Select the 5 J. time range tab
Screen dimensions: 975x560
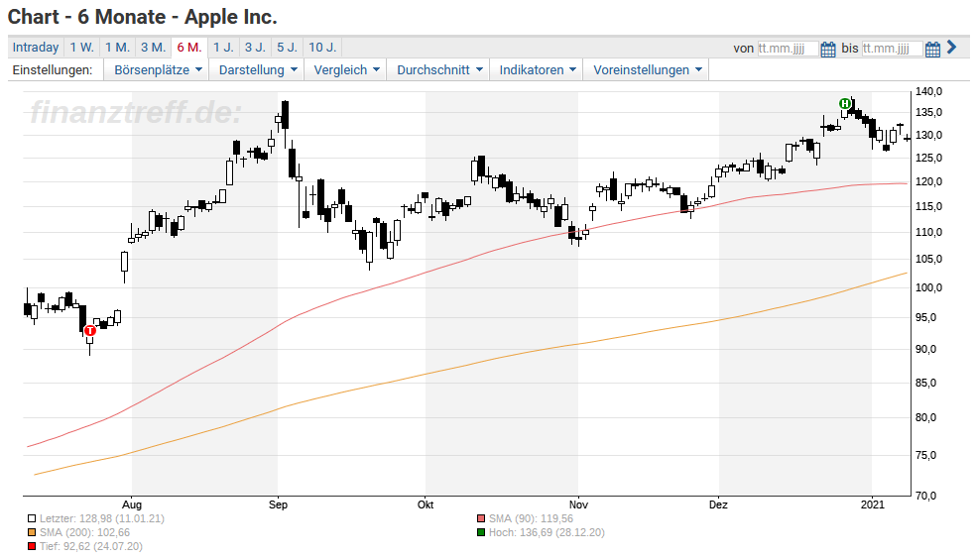pyautogui.click(x=287, y=48)
